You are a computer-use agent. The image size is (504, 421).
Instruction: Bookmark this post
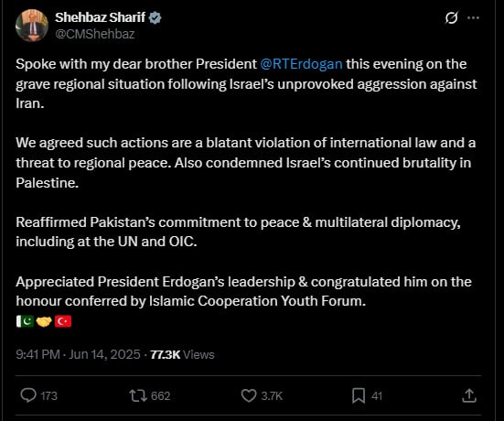coord(359,395)
